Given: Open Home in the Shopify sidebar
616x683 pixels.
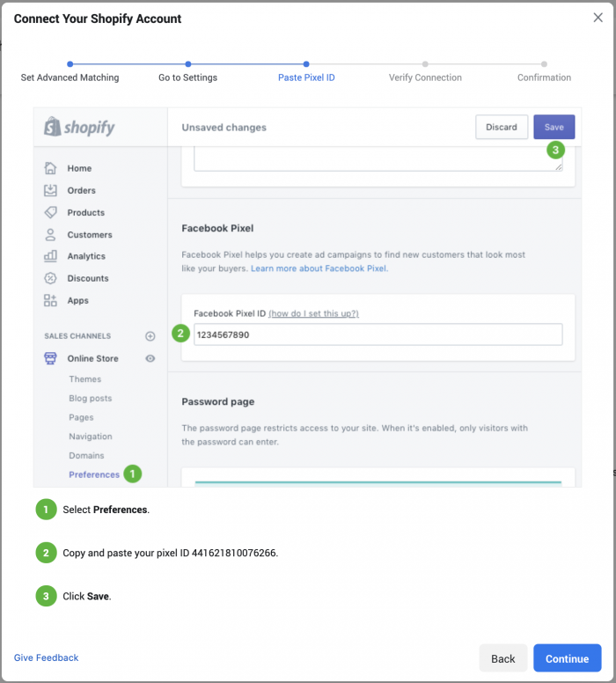Looking at the screenshot, I should (x=79, y=168).
